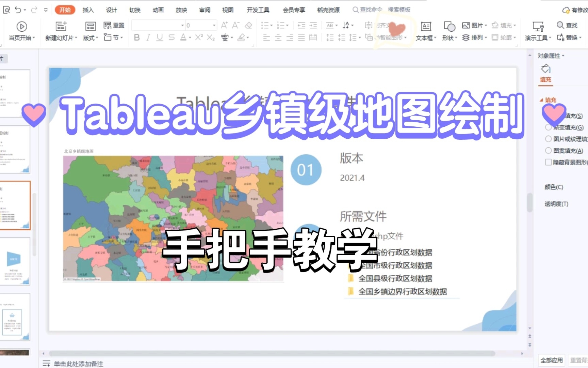The image size is (588, 368).
Task: Click apply to all (全部应用) button
Action: point(552,360)
